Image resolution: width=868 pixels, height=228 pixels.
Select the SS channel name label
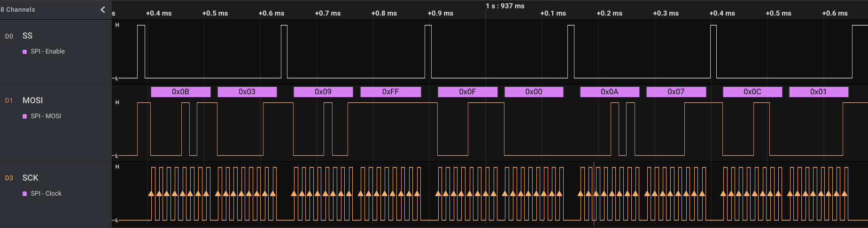[27, 36]
